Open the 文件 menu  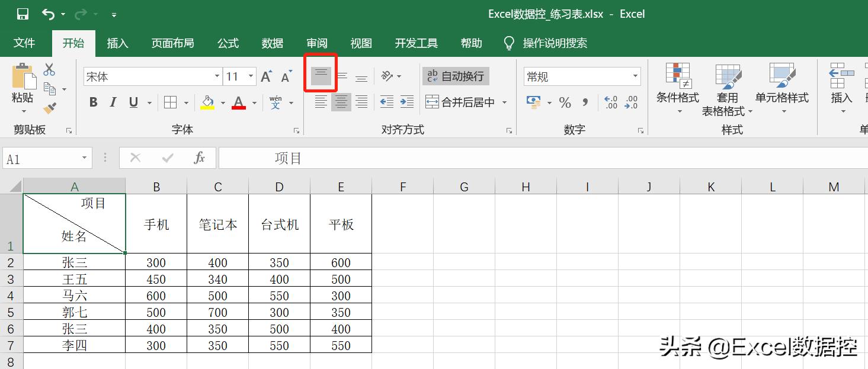click(x=24, y=43)
